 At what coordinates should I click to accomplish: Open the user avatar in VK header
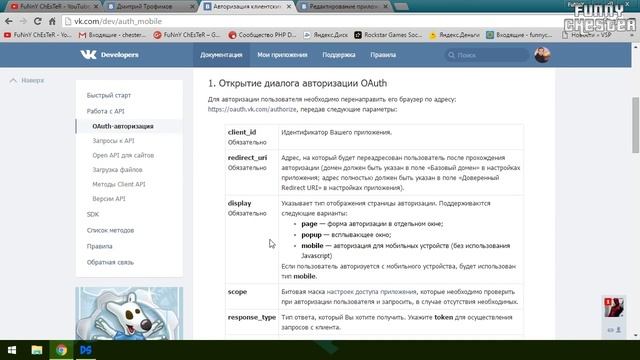coord(542,55)
